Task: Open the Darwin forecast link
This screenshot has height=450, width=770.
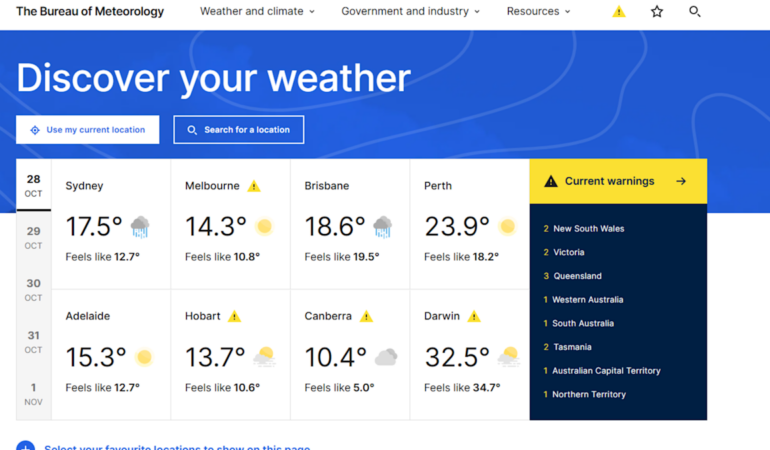Action: click(442, 316)
